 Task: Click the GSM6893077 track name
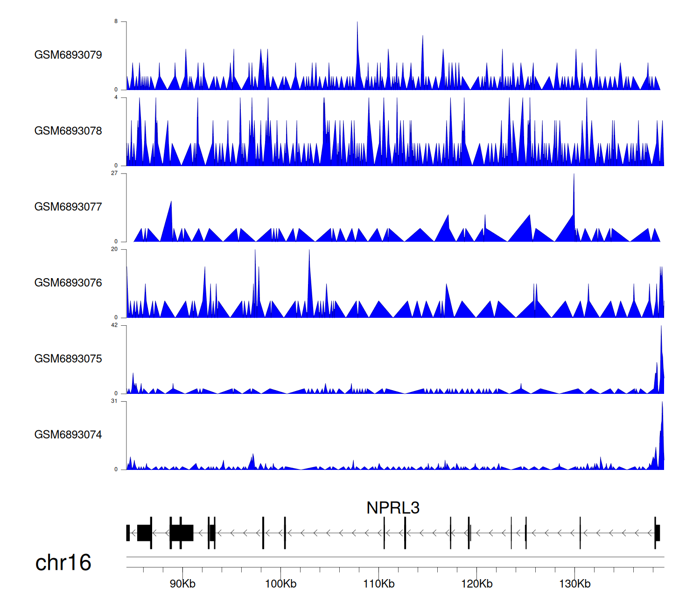tap(68, 207)
